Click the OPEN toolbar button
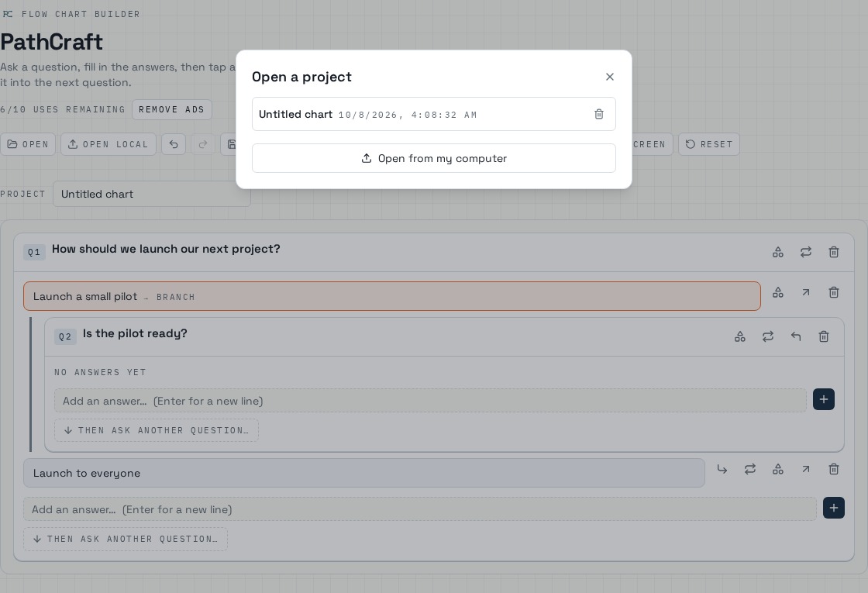 (28, 144)
